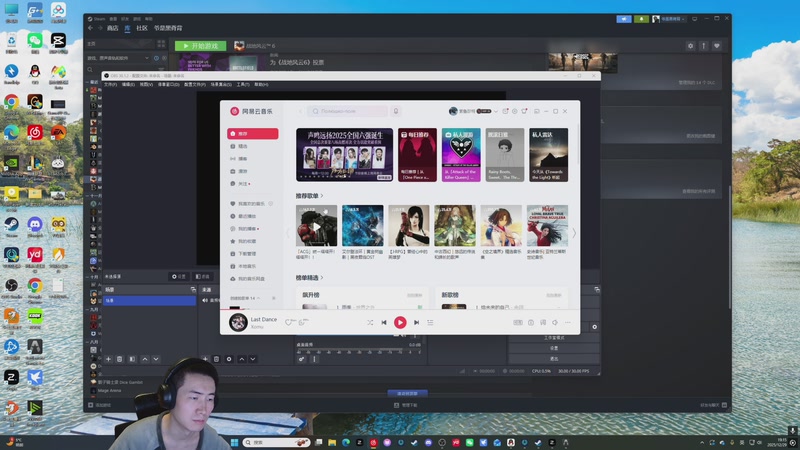Go to previous track in music player
The width and height of the screenshot is (800, 450).
click(384, 322)
